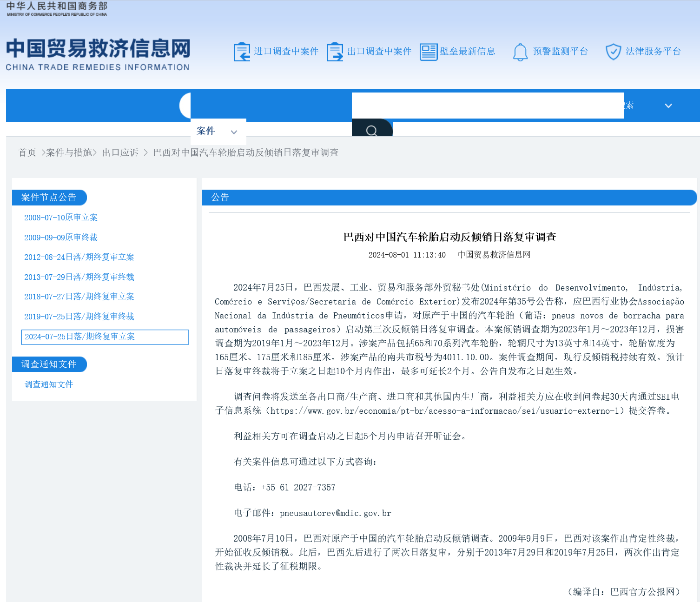Open 2009-09-09原审终裁 notice
Viewport: 700px width, 602px height.
[61, 238]
